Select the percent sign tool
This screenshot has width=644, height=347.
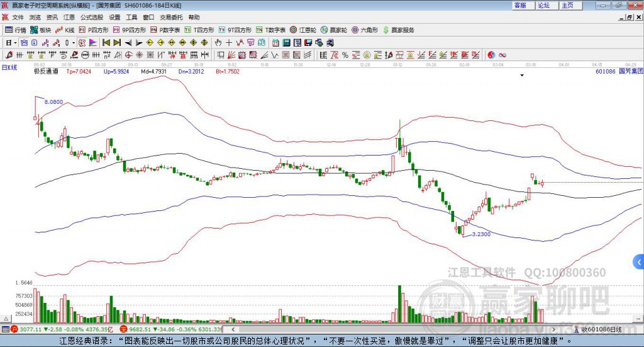click(345, 55)
